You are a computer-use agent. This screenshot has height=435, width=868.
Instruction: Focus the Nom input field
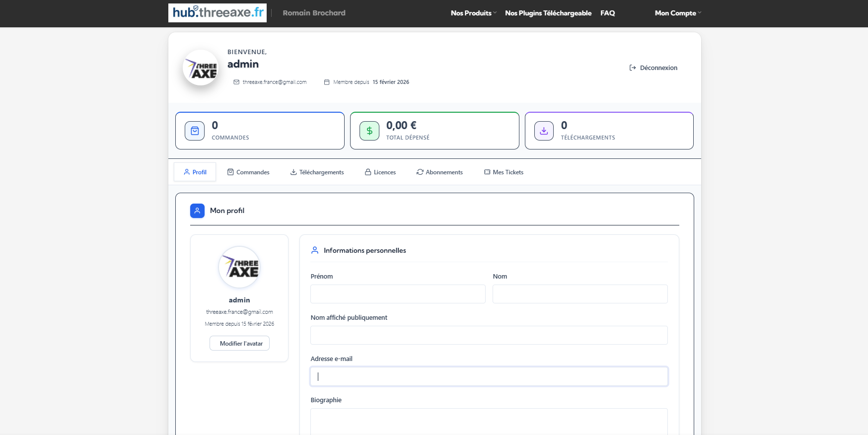coord(580,294)
